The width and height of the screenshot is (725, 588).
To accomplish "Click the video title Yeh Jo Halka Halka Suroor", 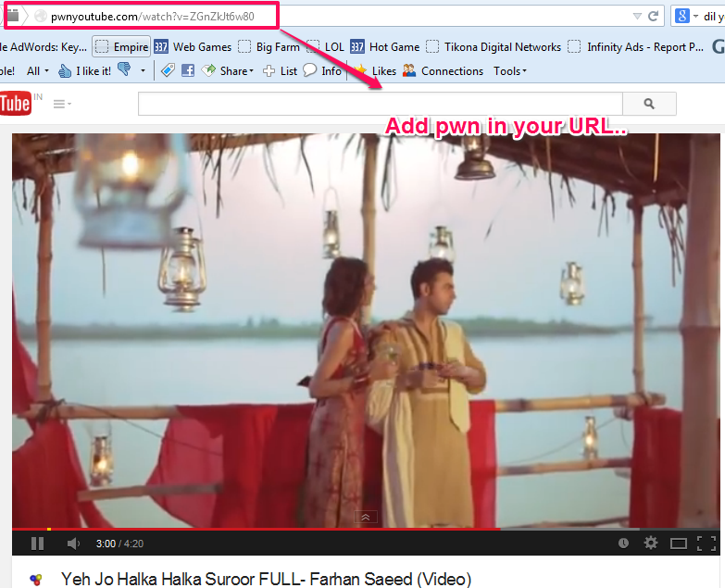I will [266, 580].
